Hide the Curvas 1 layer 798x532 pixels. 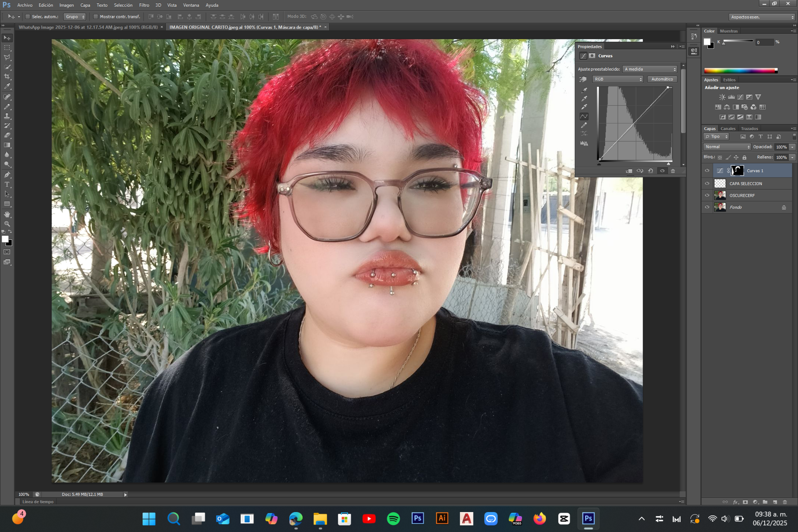(x=707, y=170)
